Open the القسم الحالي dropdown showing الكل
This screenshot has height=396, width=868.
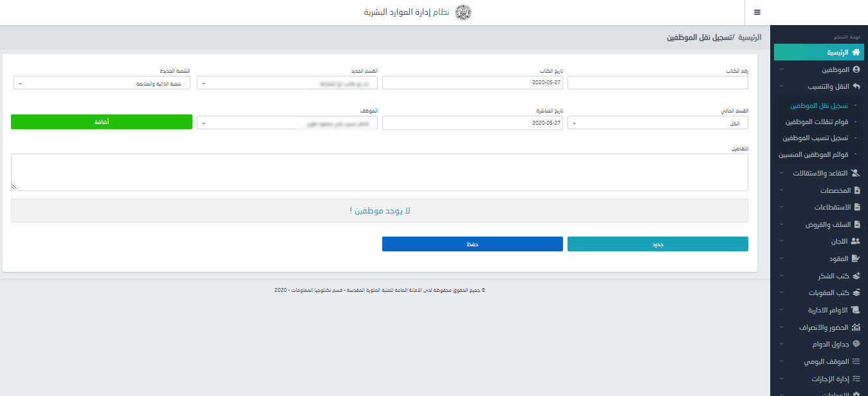(658, 123)
